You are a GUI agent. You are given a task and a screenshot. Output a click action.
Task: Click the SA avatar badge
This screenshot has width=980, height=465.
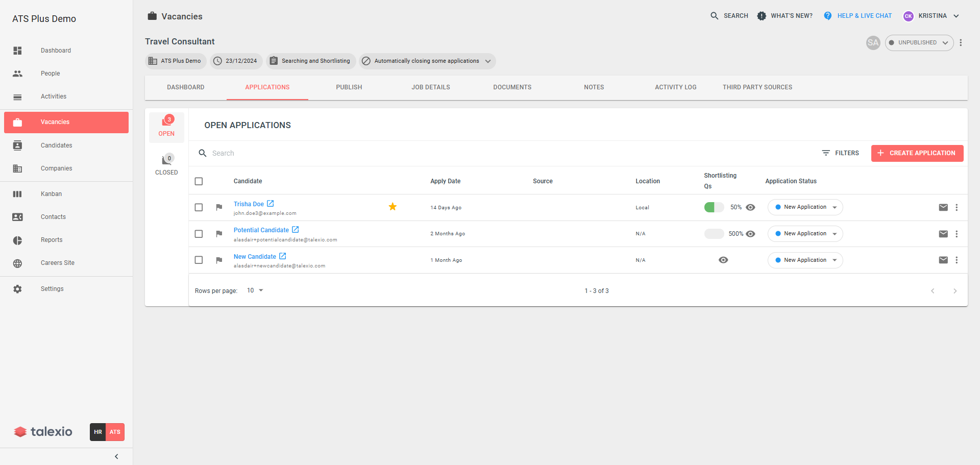click(873, 43)
